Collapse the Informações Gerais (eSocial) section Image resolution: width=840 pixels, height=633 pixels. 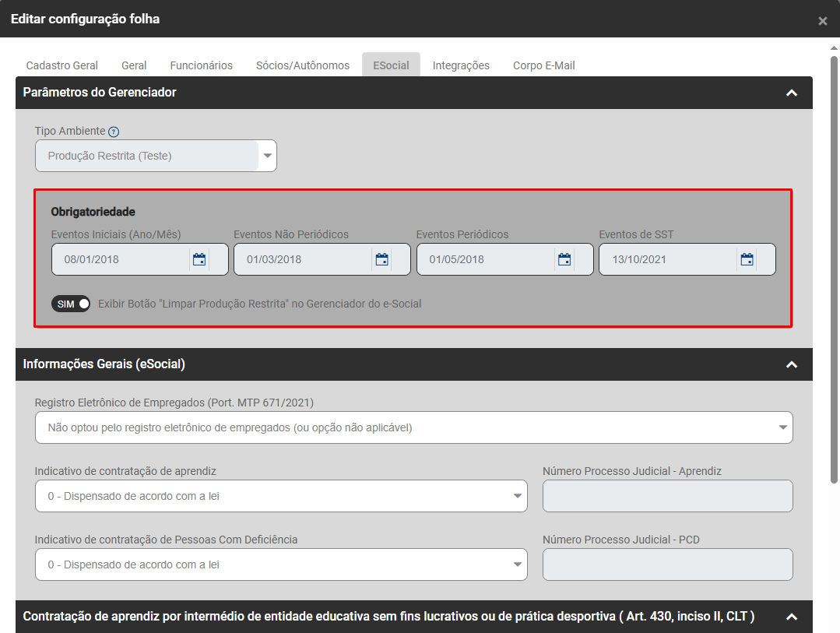[791, 364]
